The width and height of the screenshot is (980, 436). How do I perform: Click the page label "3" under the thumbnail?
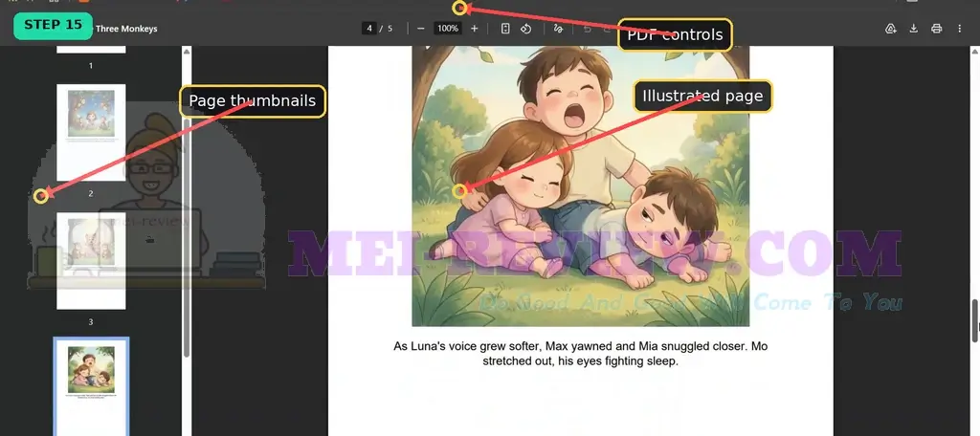click(91, 322)
